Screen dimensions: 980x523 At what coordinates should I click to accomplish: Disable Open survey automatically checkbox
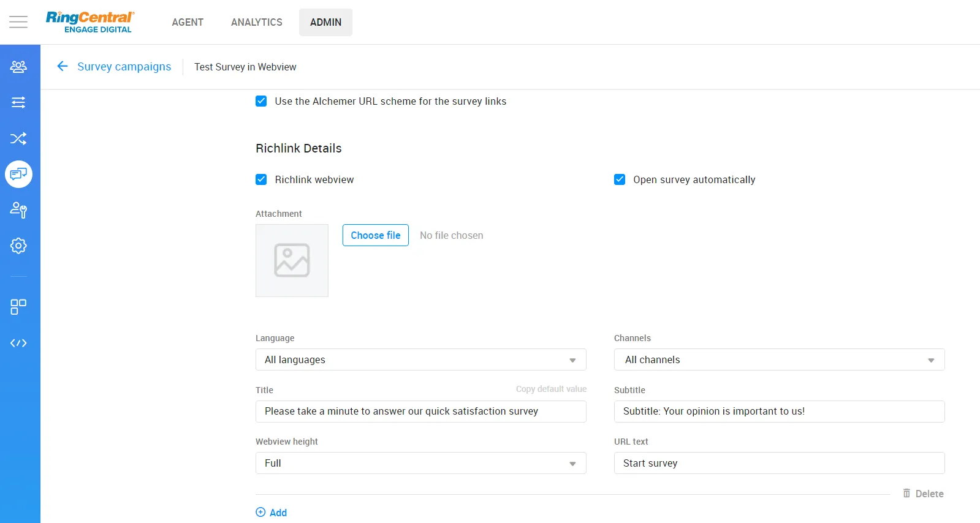(x=620, y=179)
